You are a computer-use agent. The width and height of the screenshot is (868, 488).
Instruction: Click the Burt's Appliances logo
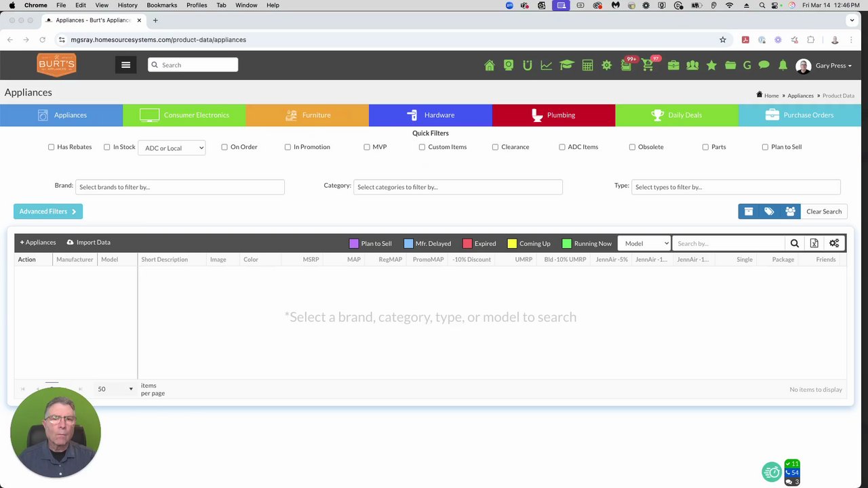point(56,64)
